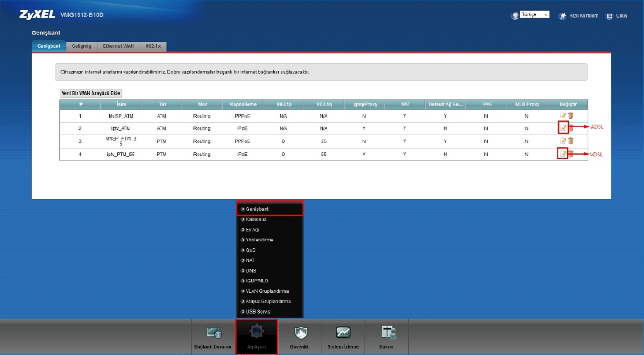Click the MLD Proxy column header
Image resolution: width=644 pixels, height=355 pixels.
click(x=527, y=105)
